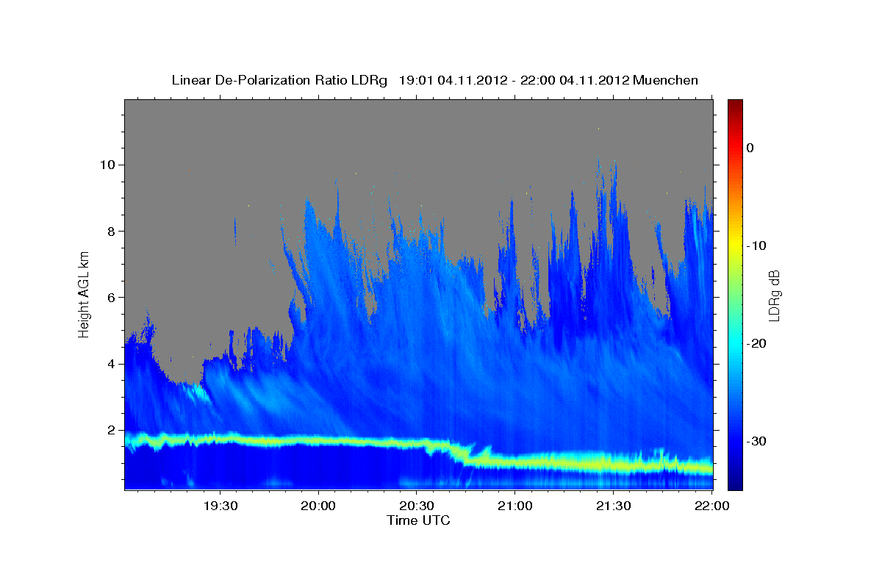Click the 'Time UTC' x-axis label

coord(418,520)
